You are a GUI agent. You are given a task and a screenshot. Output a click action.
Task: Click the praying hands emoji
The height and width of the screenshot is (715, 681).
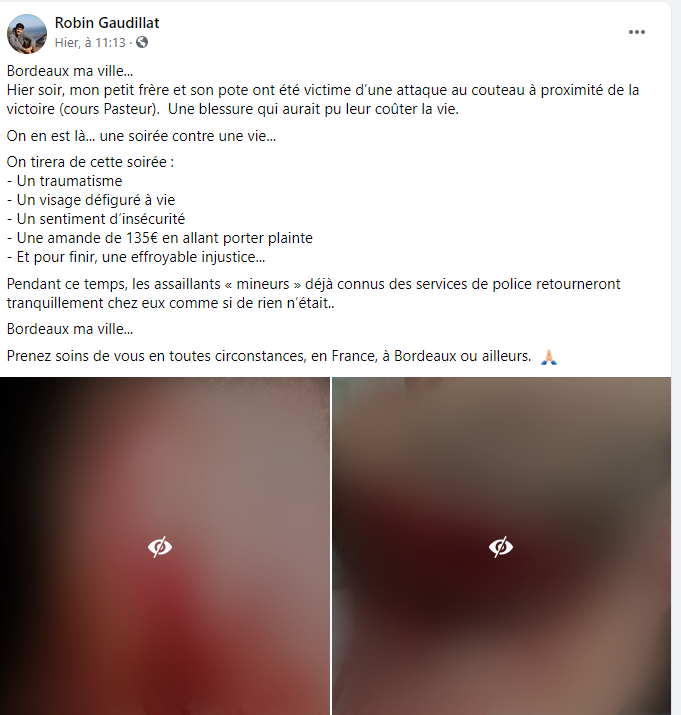click(x=549, y=357)
